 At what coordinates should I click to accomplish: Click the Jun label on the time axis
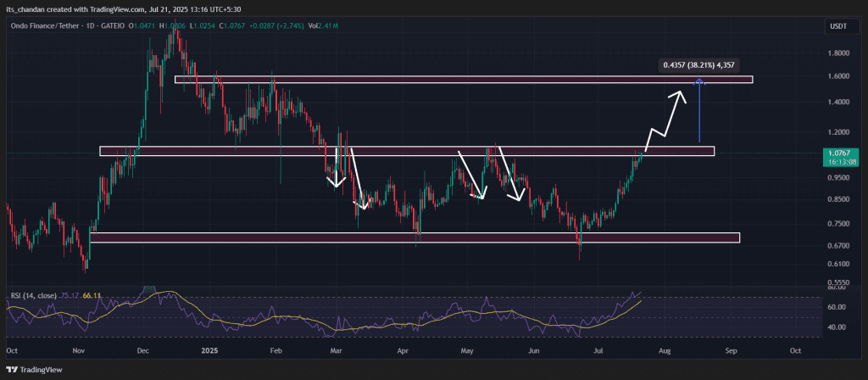click(534, 351)
